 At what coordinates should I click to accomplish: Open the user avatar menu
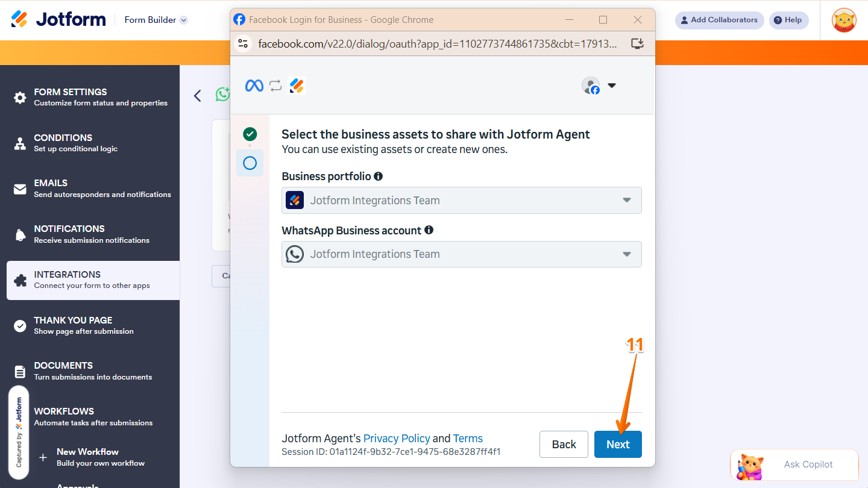point(844,20)
